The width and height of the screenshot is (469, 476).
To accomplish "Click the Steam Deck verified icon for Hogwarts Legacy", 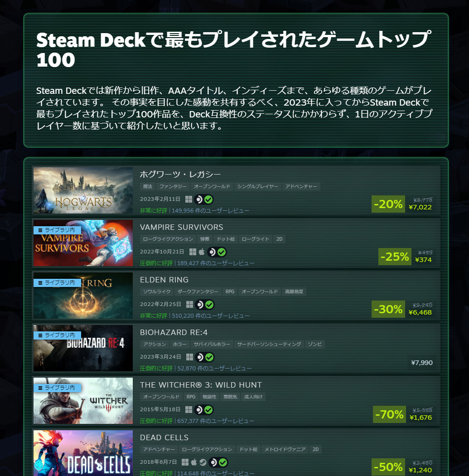I will [204, 199].
